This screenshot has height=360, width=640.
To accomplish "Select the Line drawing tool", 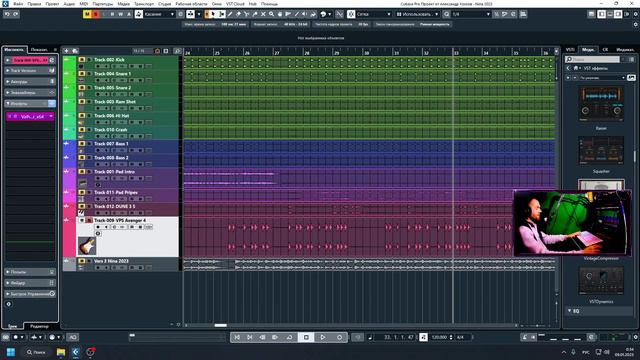I will pos(297,14).
